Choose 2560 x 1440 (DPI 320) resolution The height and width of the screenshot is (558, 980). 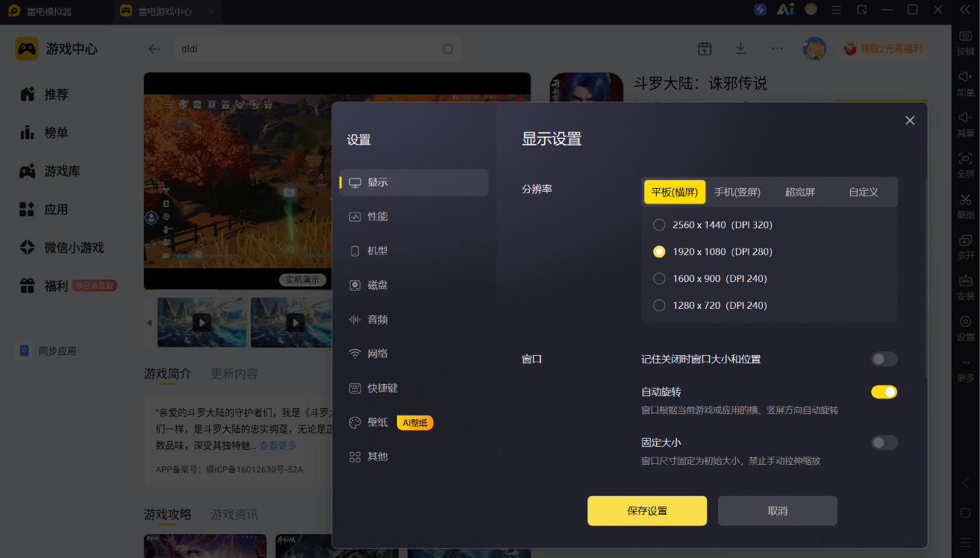pyautogui.click(x=713, y=225)
